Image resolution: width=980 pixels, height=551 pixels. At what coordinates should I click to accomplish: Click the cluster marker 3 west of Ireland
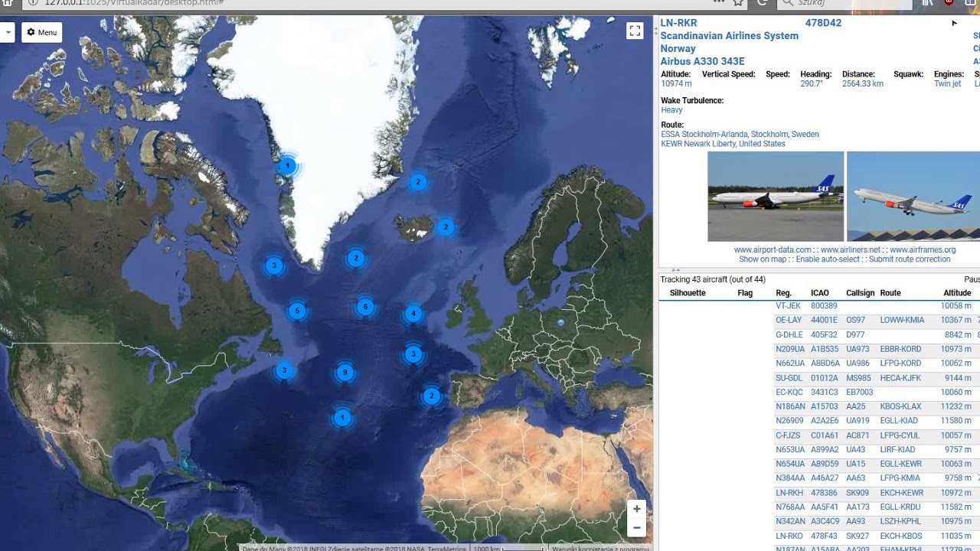coord(413,354)
